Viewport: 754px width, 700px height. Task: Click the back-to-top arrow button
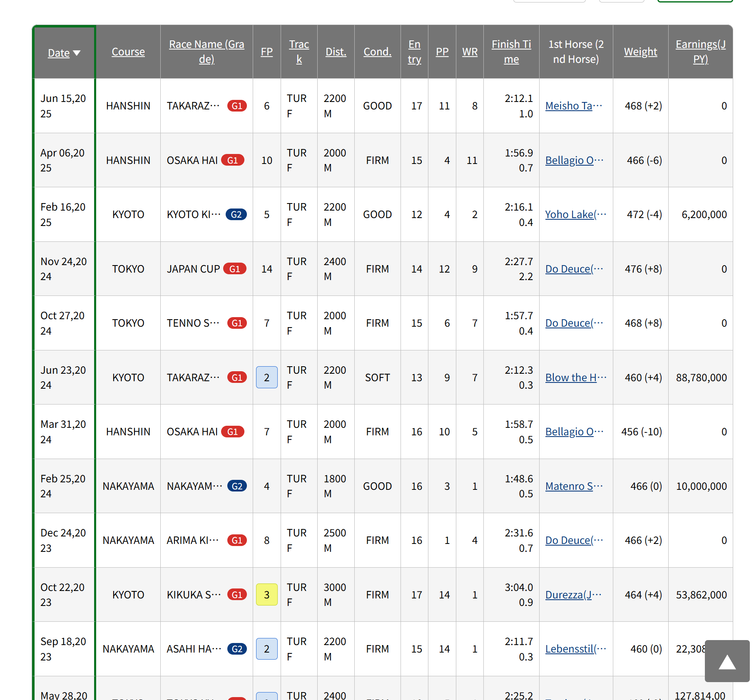[727, 661]
